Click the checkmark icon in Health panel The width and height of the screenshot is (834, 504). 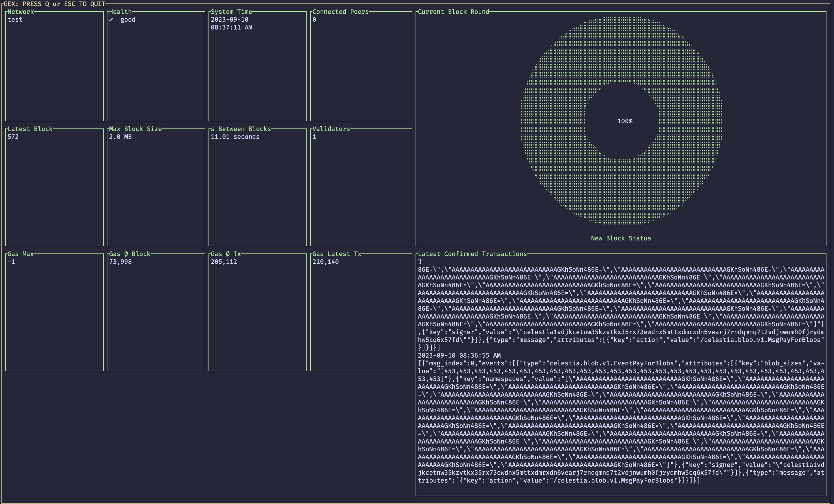tap(111, 20)
